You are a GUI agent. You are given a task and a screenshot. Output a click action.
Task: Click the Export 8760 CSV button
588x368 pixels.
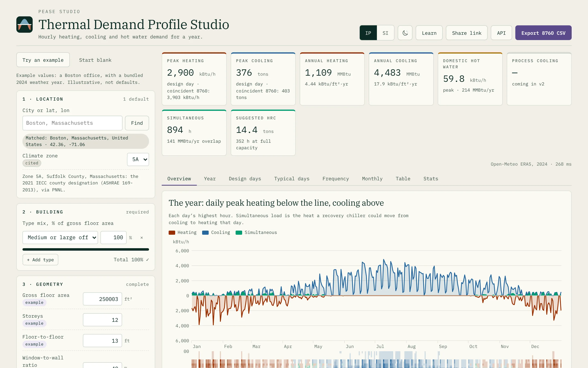tap(543, 33)
